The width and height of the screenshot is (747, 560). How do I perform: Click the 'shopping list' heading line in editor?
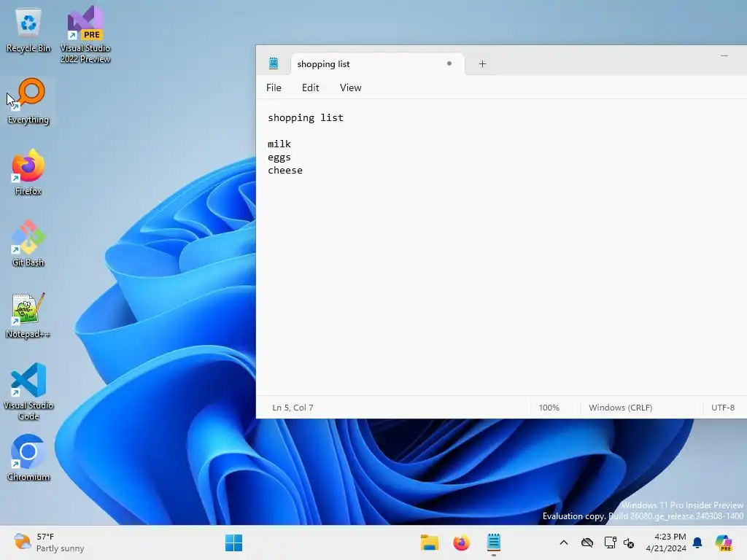(306, 117)
